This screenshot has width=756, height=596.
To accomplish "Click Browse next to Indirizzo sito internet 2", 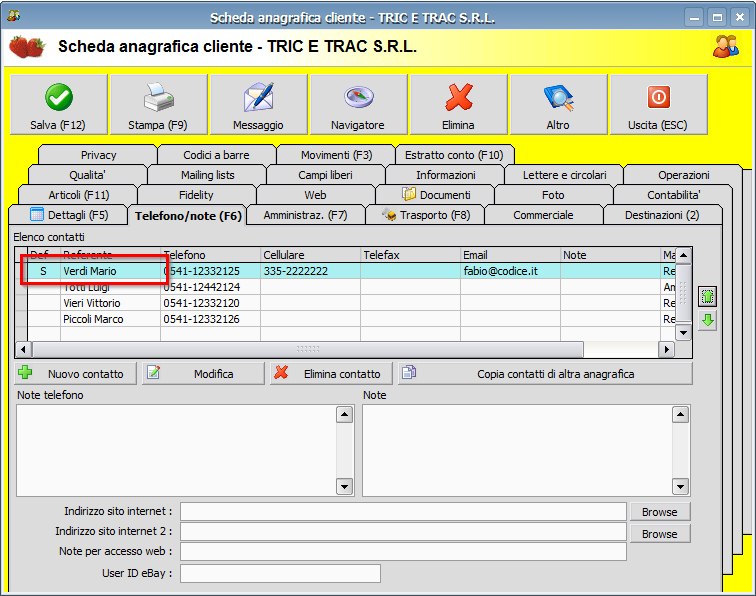I will tap(660, 534).
